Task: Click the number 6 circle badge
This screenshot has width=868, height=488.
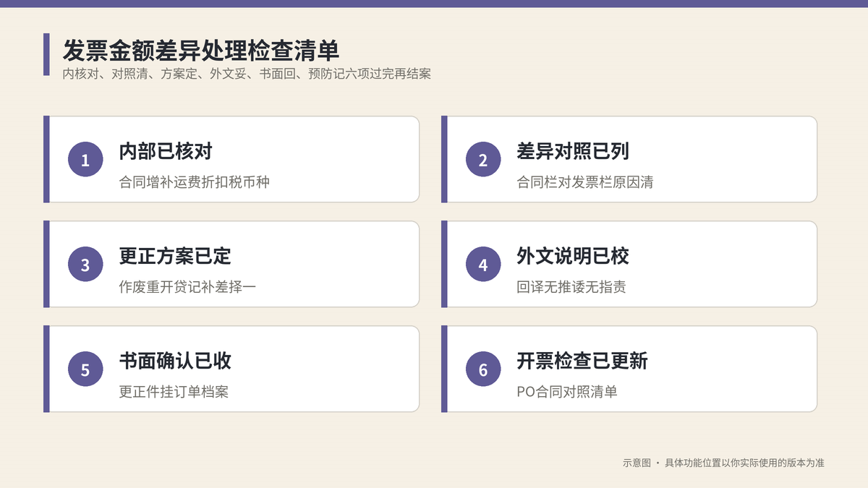Action: tap(483, 369)
